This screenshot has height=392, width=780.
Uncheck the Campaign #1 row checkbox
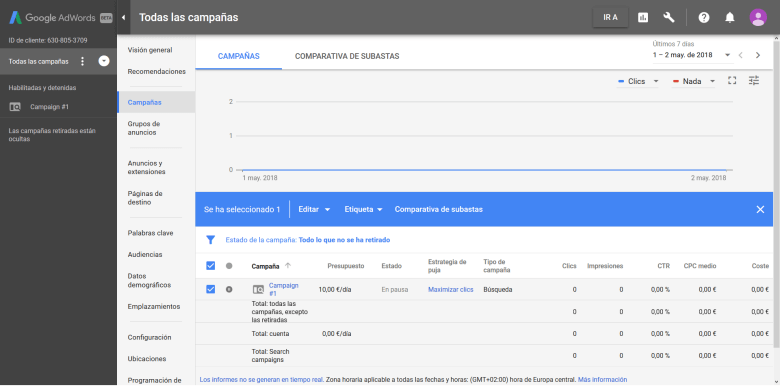210,289
